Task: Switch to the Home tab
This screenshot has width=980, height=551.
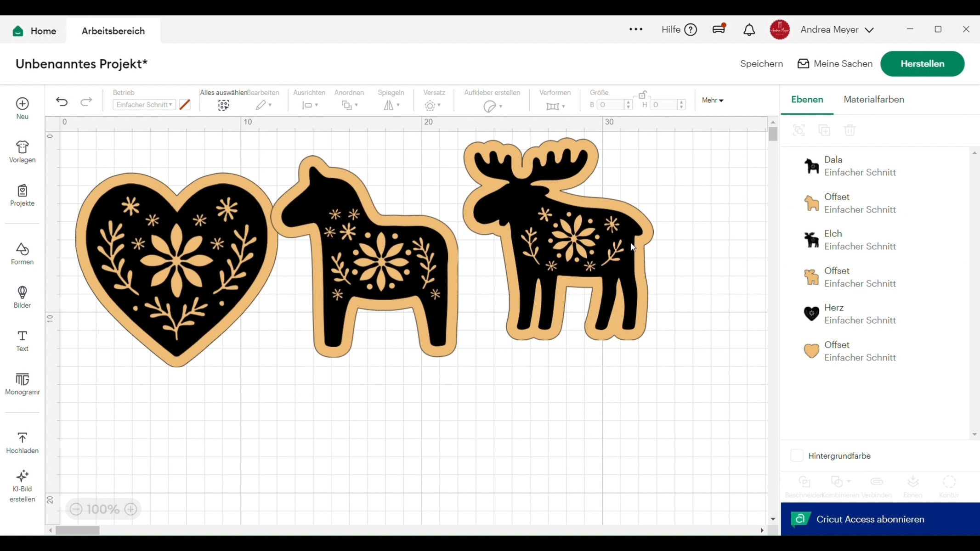Action: [34, 31]
